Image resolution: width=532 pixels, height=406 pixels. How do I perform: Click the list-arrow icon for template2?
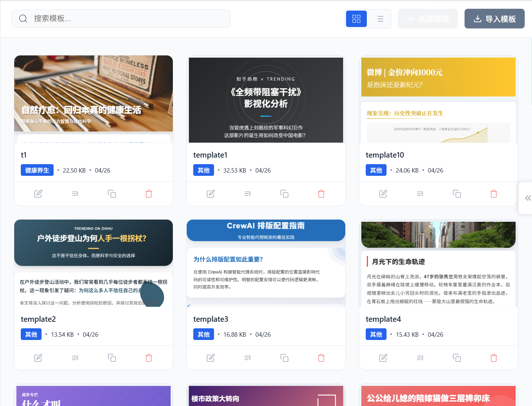click(x=75, y=358)
